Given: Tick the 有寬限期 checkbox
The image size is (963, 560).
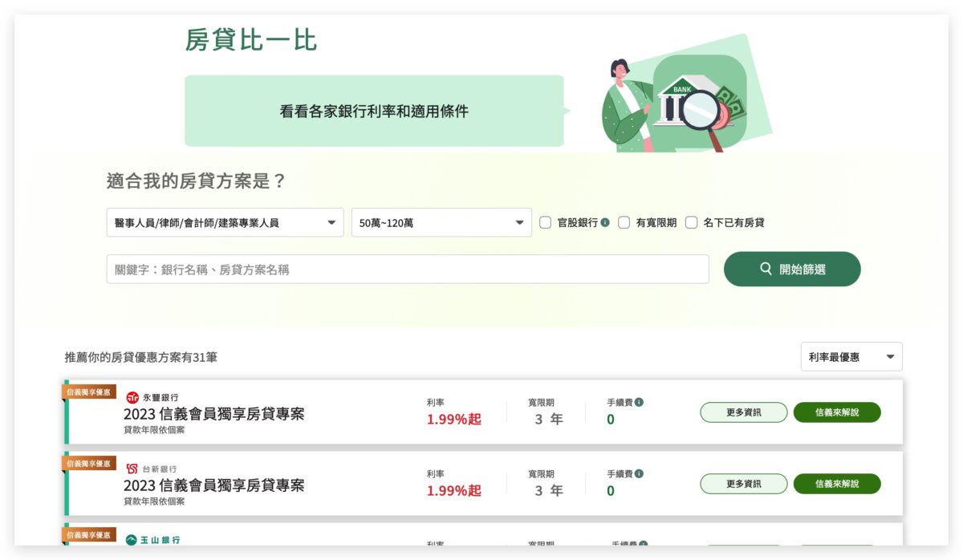Looking at the screenshot, I should click(624, 223).
